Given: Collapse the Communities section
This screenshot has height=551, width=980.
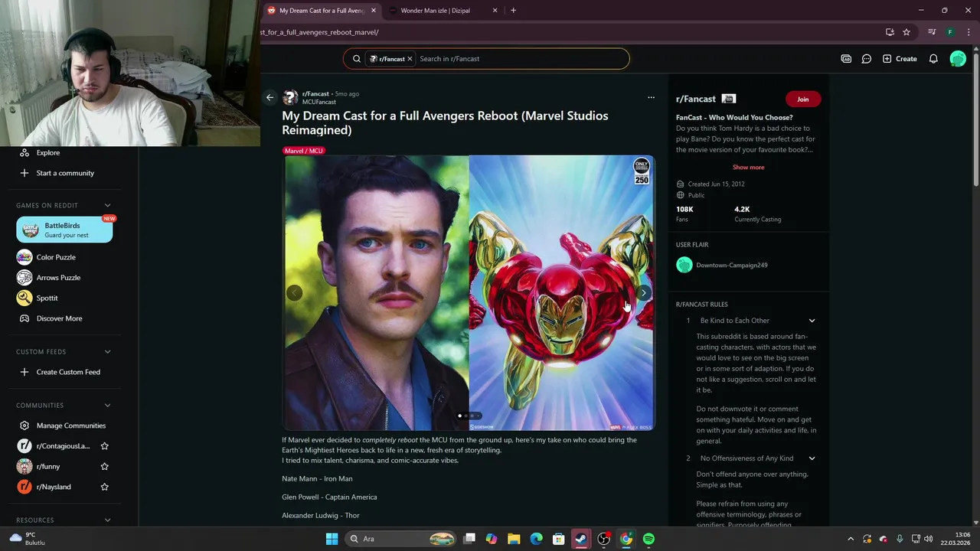Looking at the screenshot, I should (x=107, y=405).
